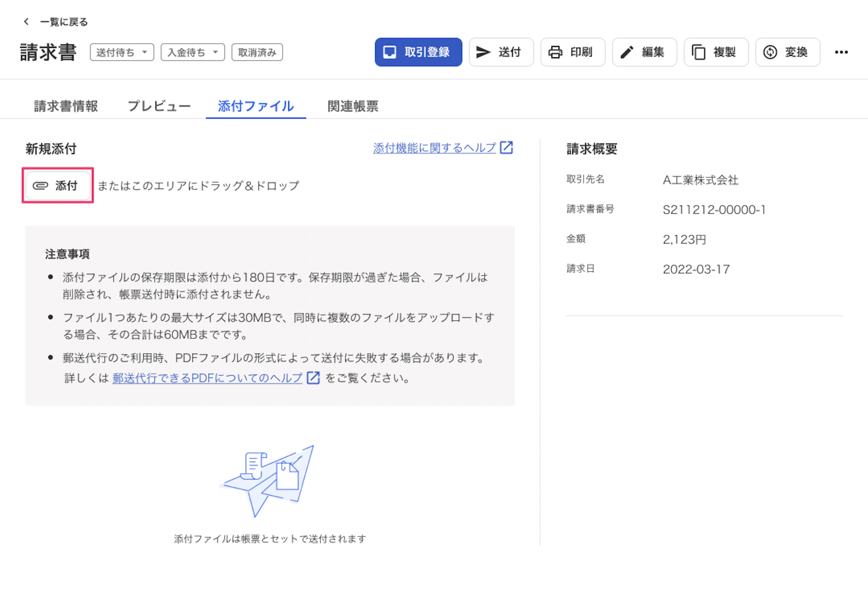Screen dimensions: 868x591
Task: Open the 送付待ち status dropdown
Action: click(x=122, y=52)
